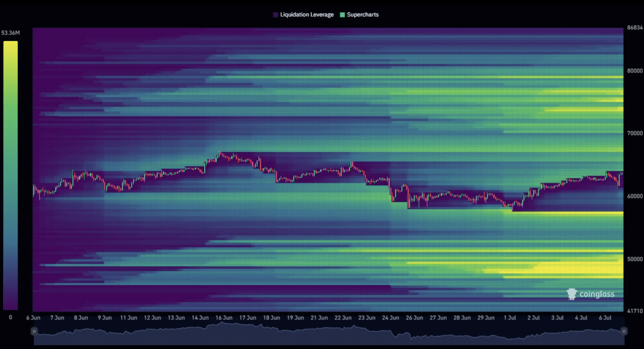Click the 70000 price axis label
This screenshot has height=349, width=644.
click(x=635, y=133)
